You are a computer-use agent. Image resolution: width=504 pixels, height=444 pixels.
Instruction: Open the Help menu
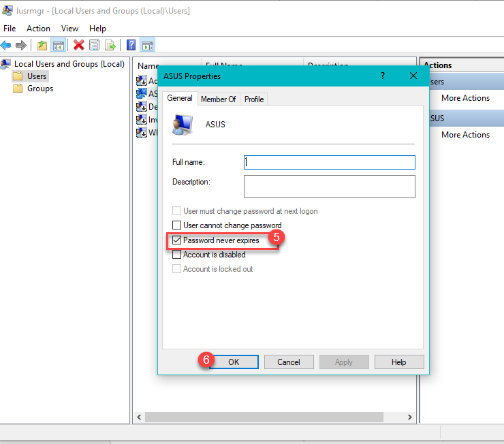pos(97,29)
